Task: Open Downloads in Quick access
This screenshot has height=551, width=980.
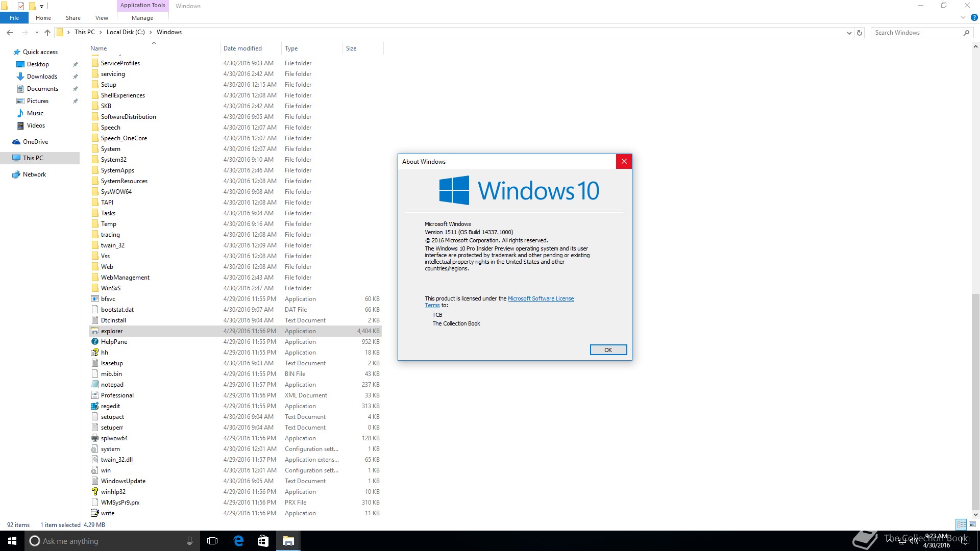Action: click(42, 77)
